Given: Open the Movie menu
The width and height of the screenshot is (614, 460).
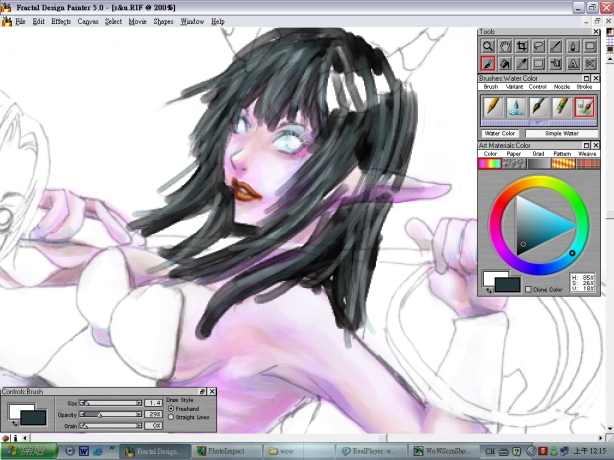Looking at the screenshot, I should [x=137, y=22].
